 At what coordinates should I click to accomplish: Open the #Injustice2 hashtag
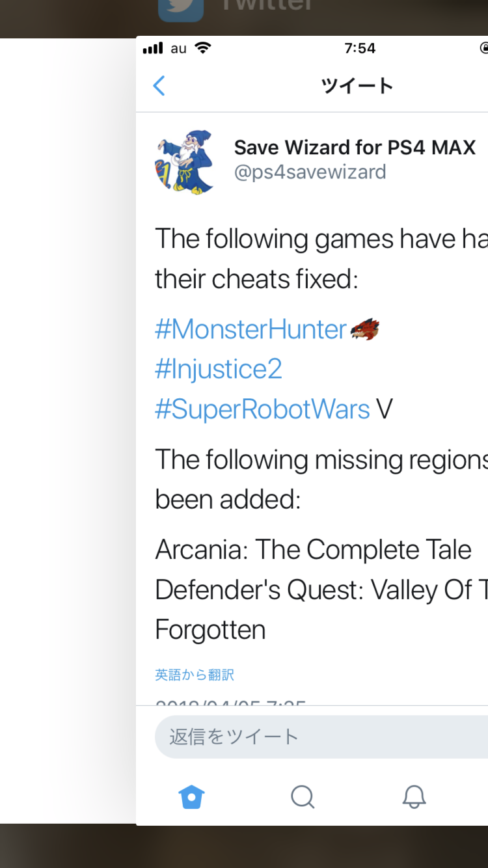(219, 370)
